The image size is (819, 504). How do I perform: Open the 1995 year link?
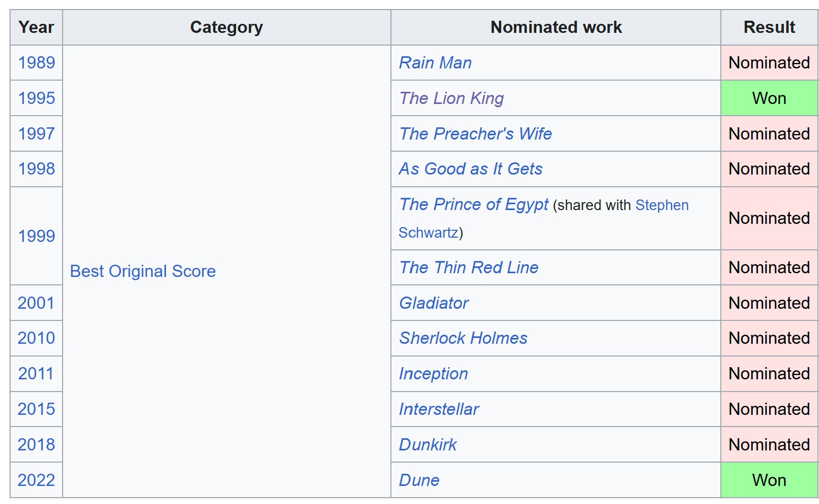tap(37, 98)
